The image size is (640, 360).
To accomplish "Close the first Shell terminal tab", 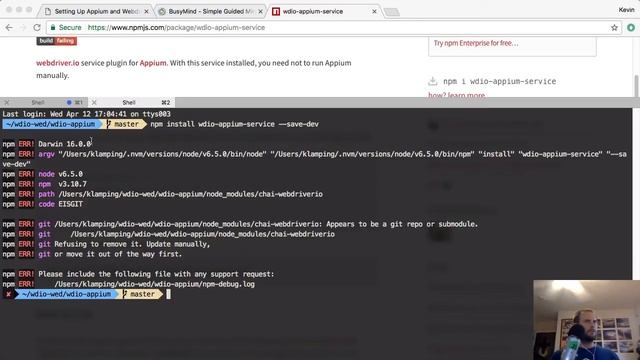I will [x=6, y=102].
